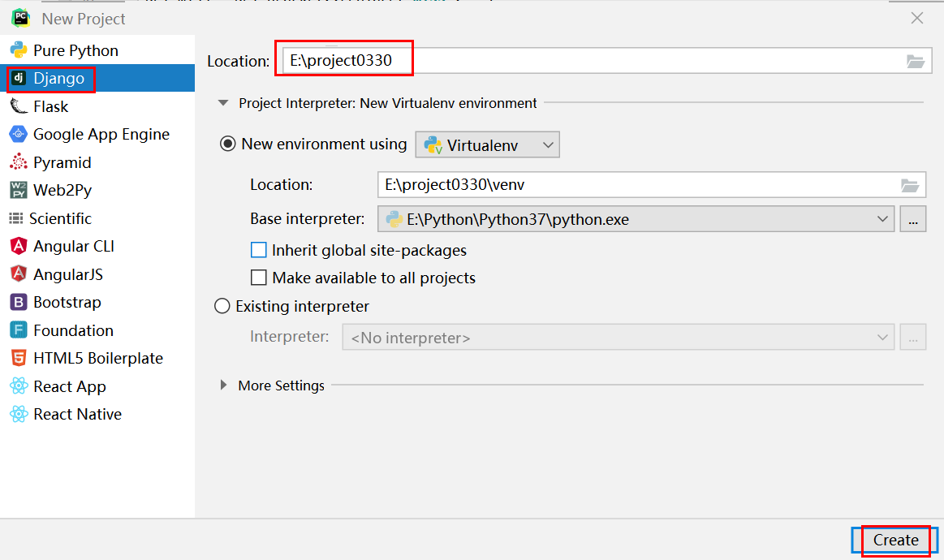Choose the Flask project type

click(x=97, y=106)
